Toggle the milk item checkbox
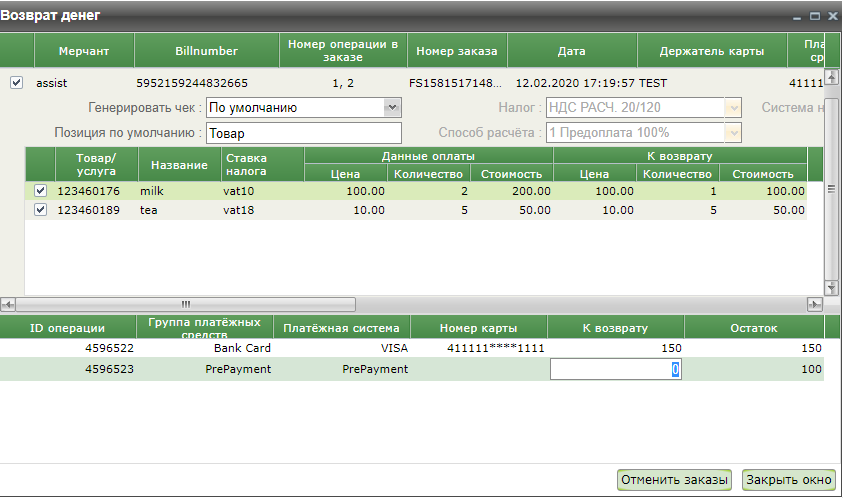 click(x=40, y=191)
